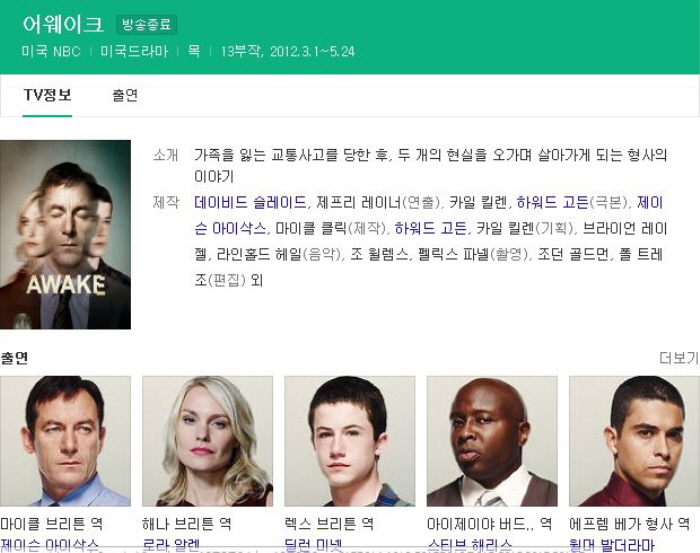Open 하워드 고든 (기획) link
The height and width of the screenshot is (553, 700).
(x=431, y=229)
